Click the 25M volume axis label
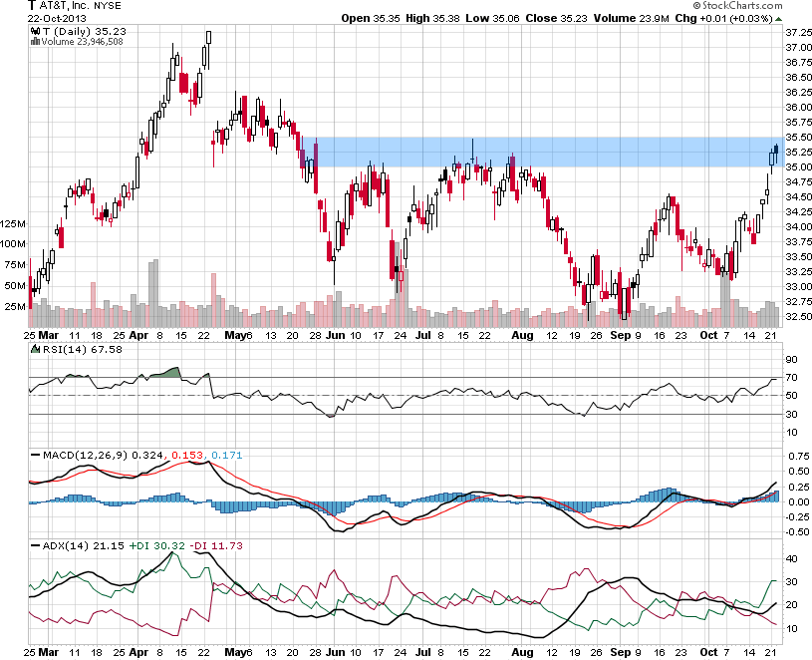The height and width of the screenshot is (660, 812). 15,306
